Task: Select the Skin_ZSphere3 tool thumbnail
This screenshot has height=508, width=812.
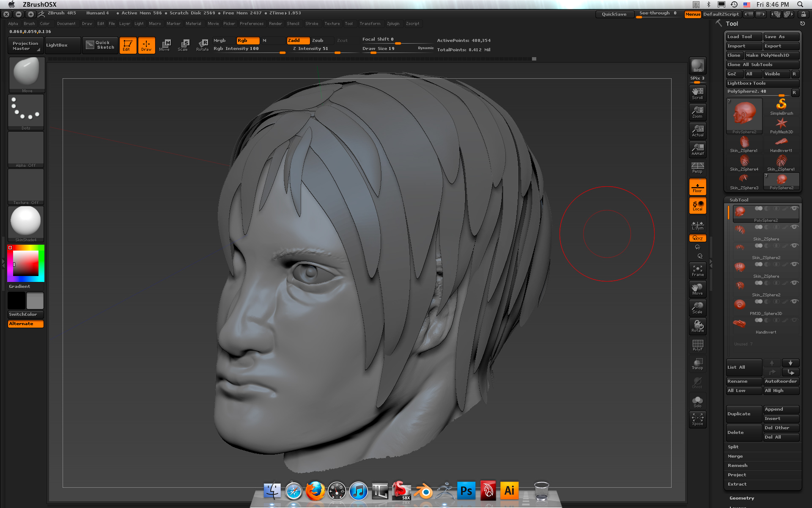Action: (744, 181)
